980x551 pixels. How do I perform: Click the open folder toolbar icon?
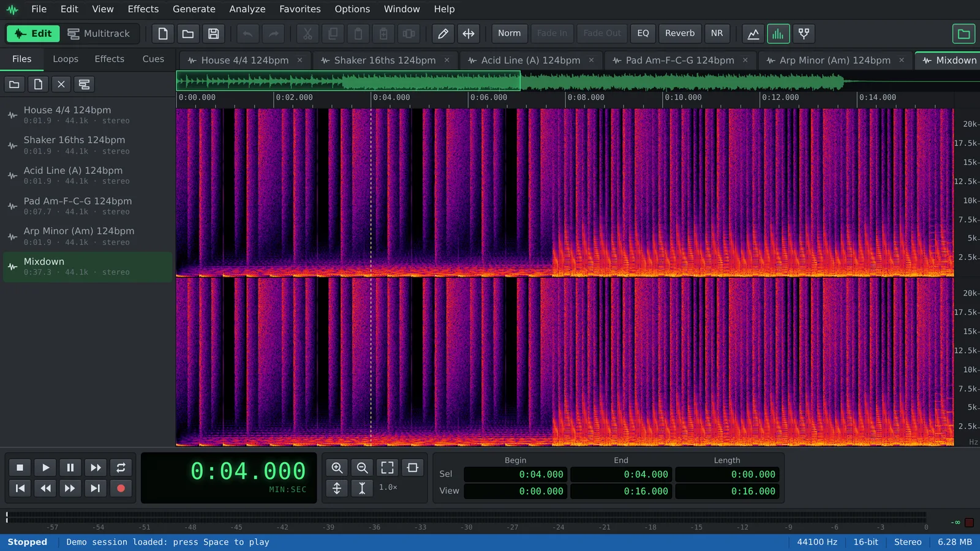click(x=188, y=34)
